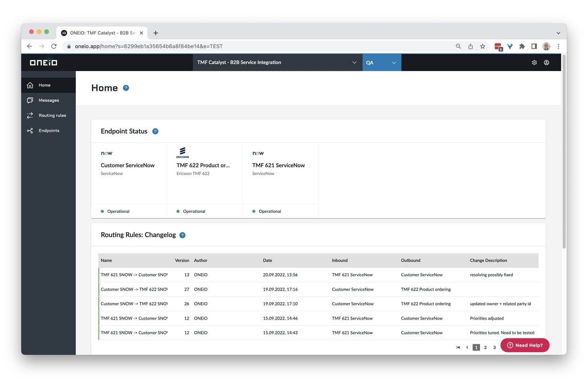588x392 pixels.
Task: Click the page vertical scrollbar
Action: 564,152
